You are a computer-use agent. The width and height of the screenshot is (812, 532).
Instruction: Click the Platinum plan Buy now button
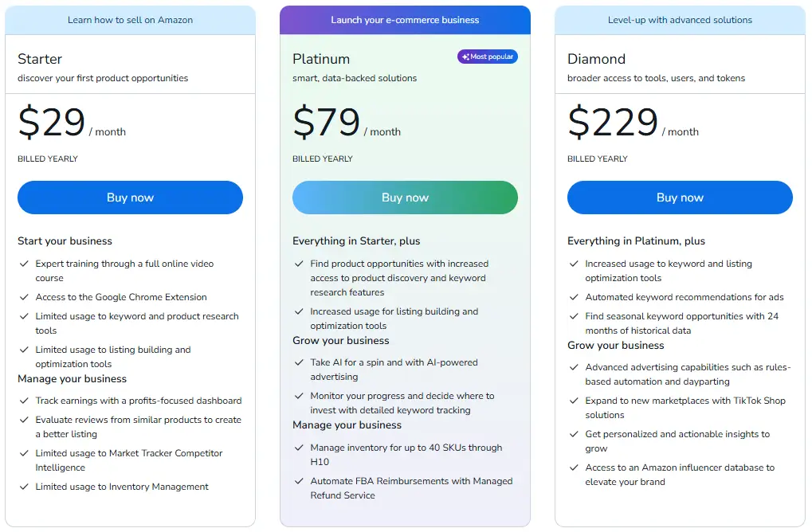(405, 198)
